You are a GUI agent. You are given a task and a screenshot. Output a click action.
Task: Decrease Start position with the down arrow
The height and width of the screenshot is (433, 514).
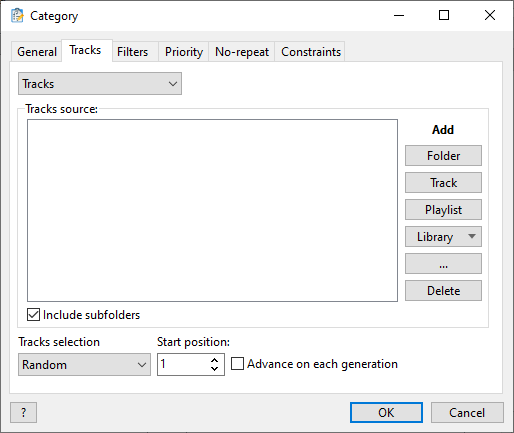click(x=214, y=368)
